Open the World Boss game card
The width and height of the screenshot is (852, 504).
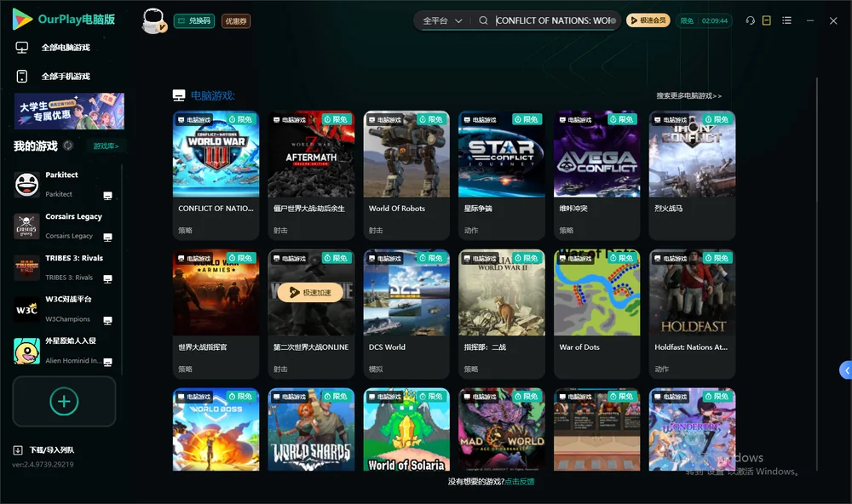point(216,429)
